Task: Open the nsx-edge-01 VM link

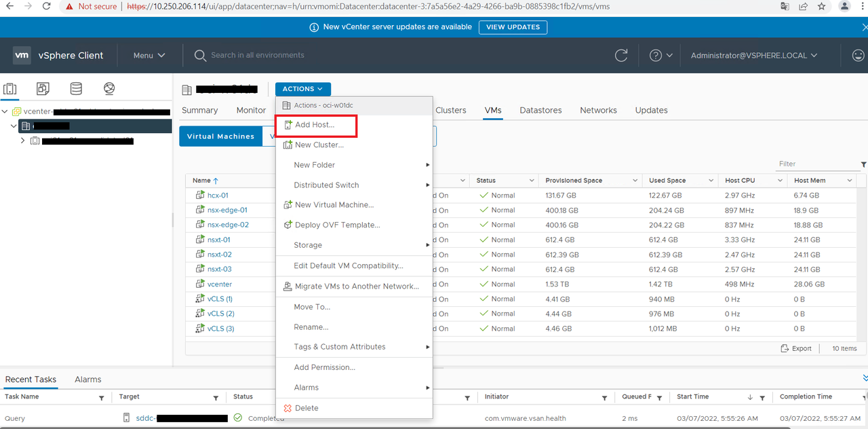Action: [x=227, y=210]
